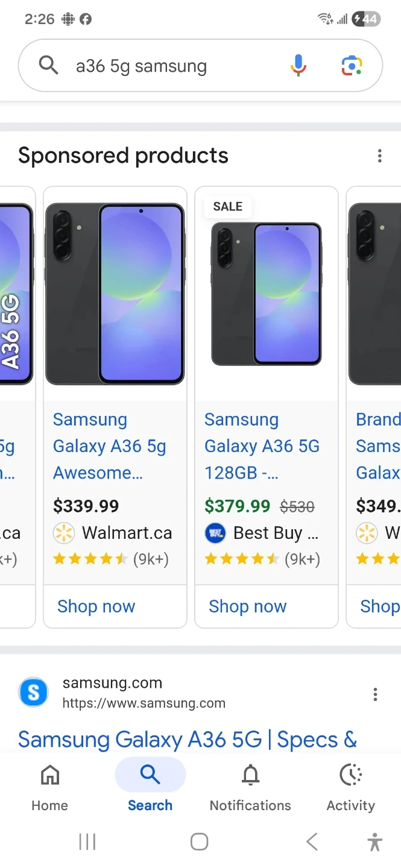Open Samsung Galaxy A36 5G Specs link
This screenshot has height=868, width=401.
tap(188, 740)
